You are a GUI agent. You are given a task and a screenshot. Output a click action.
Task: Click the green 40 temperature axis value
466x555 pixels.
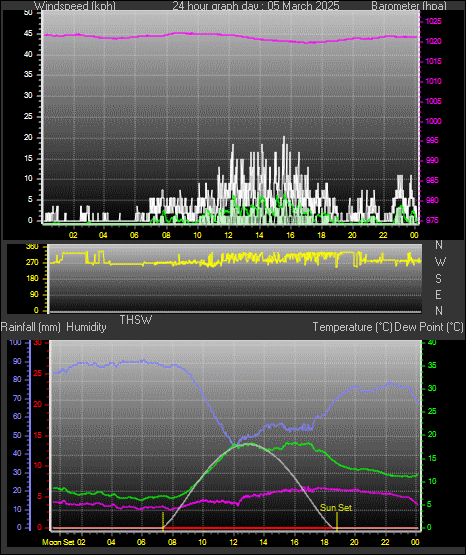pyautogui.click(x=432, y=342)
